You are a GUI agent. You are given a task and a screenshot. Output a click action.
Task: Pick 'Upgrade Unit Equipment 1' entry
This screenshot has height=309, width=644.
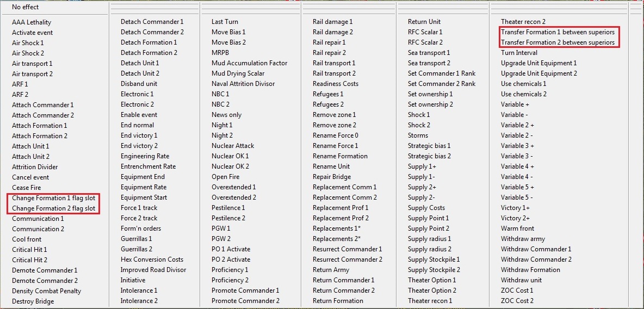(539, 63)
